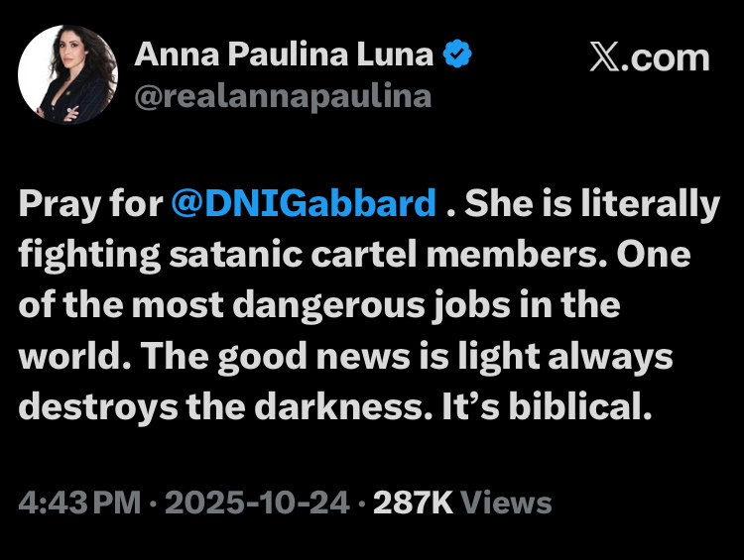Click the blue verified checkmark badge
The image size is (744, 560).
pos(457,56)
